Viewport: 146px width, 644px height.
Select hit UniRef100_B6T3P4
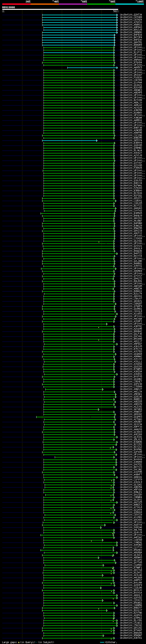[131, 37]
